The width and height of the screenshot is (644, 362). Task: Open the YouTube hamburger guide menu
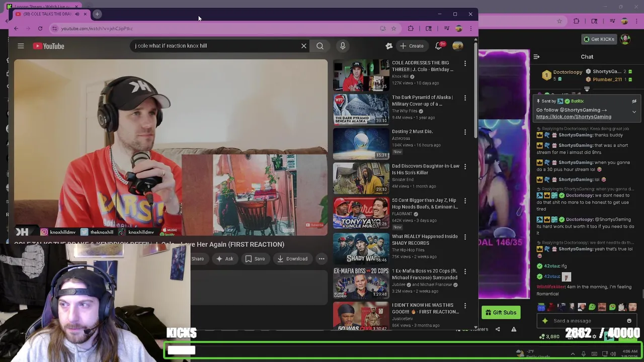[21, 46]
